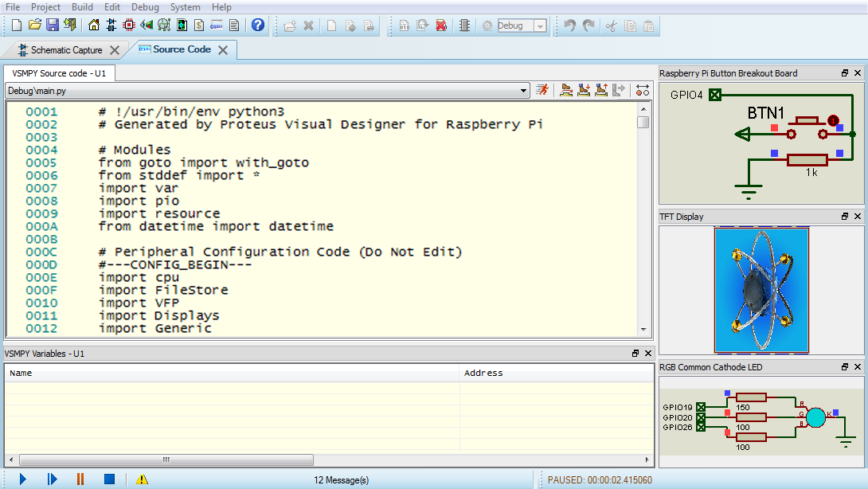This screenshot has width=868, height=489.
Task: Open an existing project with the folder icon
Action: (33, 25)
